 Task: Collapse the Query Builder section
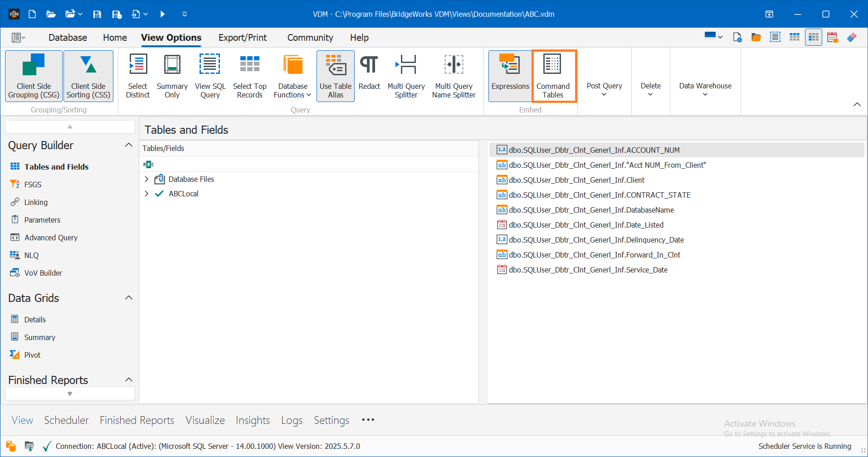[128, 145]
